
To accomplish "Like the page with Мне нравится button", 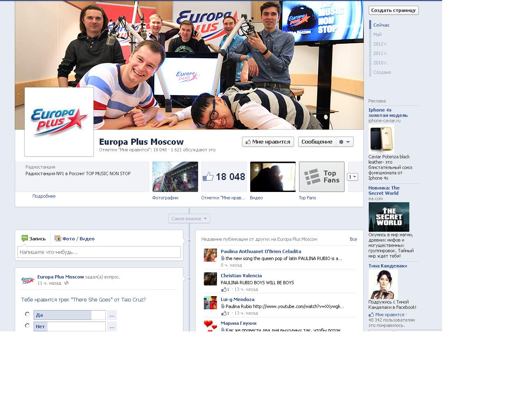I will click(268, 142).
